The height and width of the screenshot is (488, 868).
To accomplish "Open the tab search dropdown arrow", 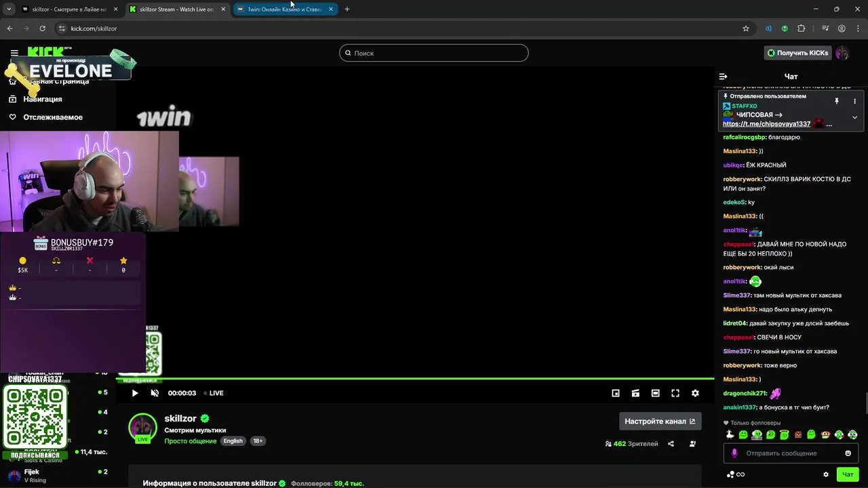I will 9,9.
